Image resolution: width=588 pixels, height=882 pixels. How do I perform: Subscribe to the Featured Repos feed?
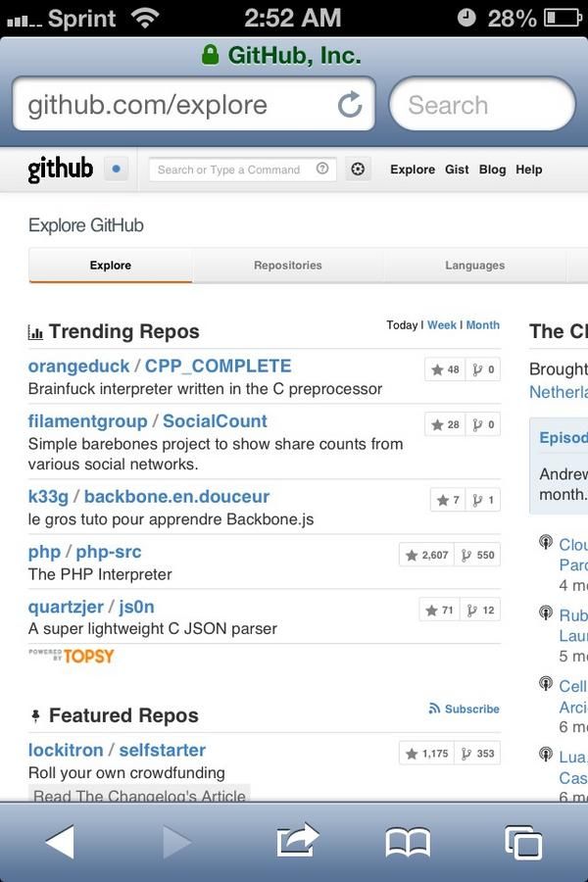click(x=465, y=709)
